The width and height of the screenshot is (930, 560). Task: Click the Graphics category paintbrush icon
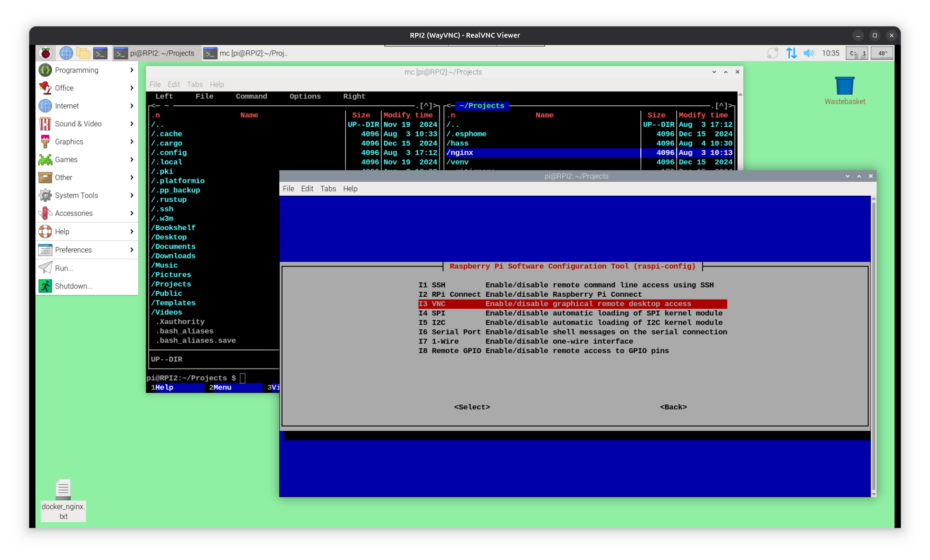(x=45, y=142)
